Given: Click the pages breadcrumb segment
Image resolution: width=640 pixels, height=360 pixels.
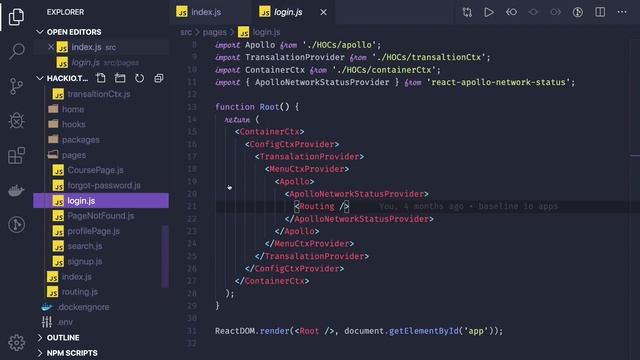Looking at the screenshot, I should [214, 32].
